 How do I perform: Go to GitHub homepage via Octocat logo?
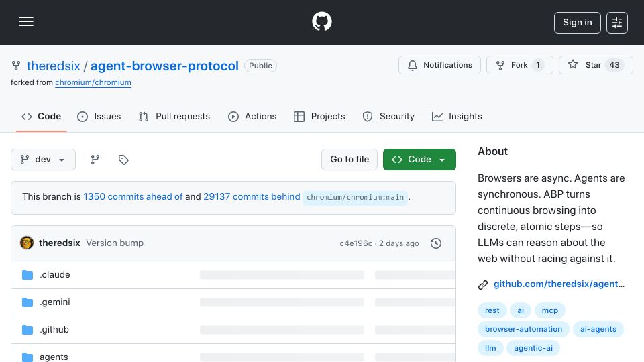click(321, 21)
